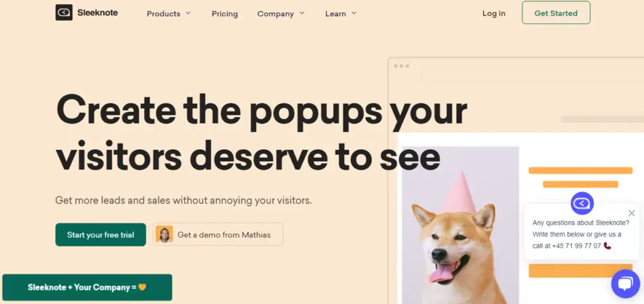Expand the Products dropdown menu

pos(169,14)
